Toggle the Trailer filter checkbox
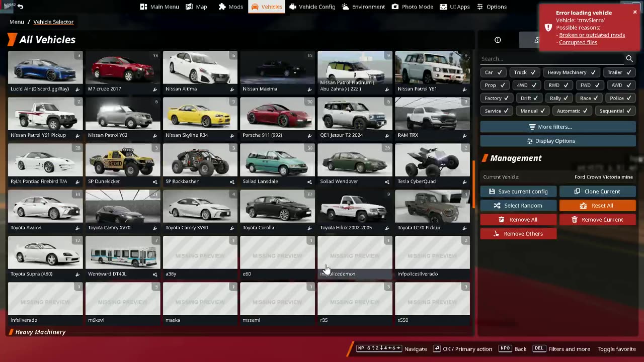644x362 pixels. [619, 72]
